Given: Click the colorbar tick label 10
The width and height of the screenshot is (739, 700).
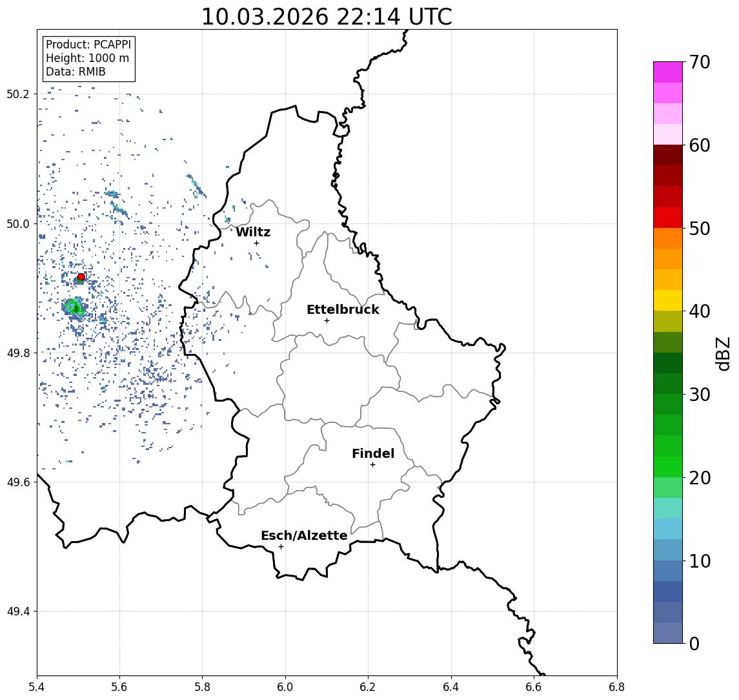Looking at the screenshot, I should pos(699,561).
